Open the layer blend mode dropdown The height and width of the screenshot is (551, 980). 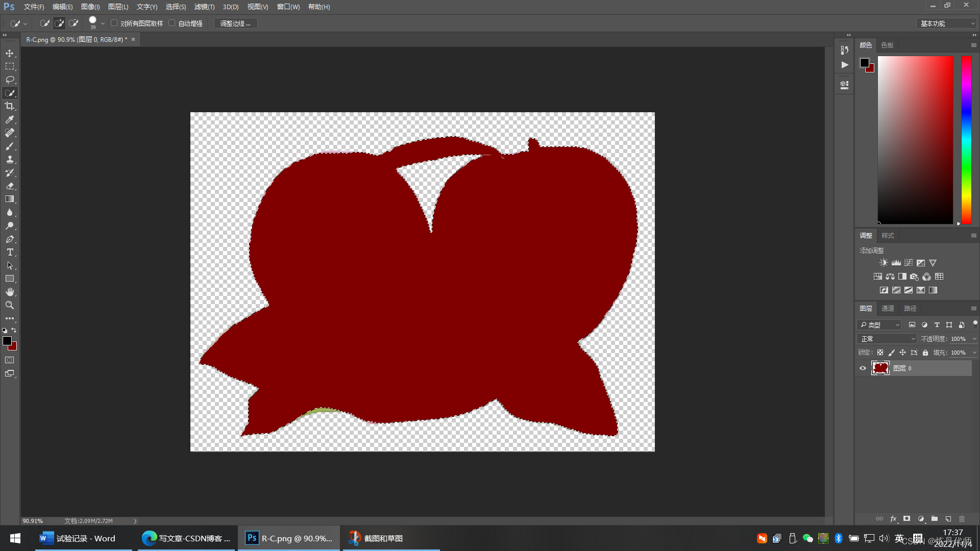tap(887, 339)
